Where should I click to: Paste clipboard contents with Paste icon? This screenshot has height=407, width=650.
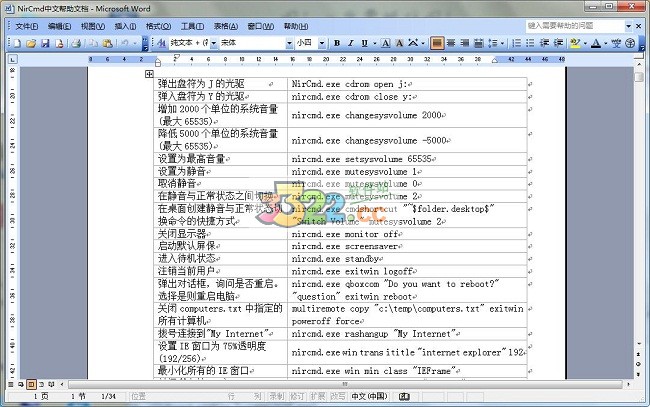[x=107, y=43]
